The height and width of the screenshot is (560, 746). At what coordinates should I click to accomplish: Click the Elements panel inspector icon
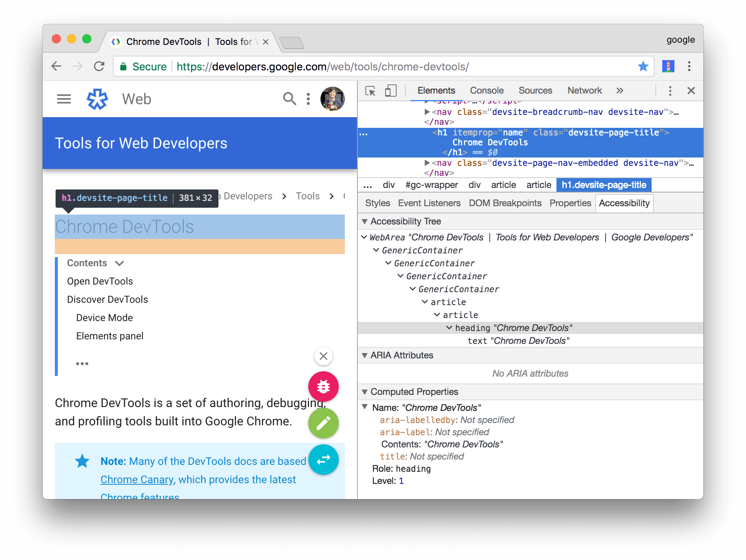tap(370, 91)
